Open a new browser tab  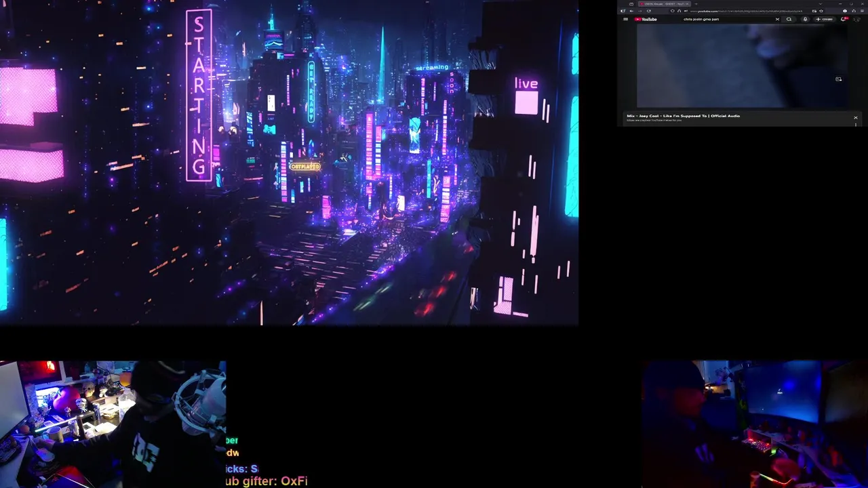pos(696,3)
